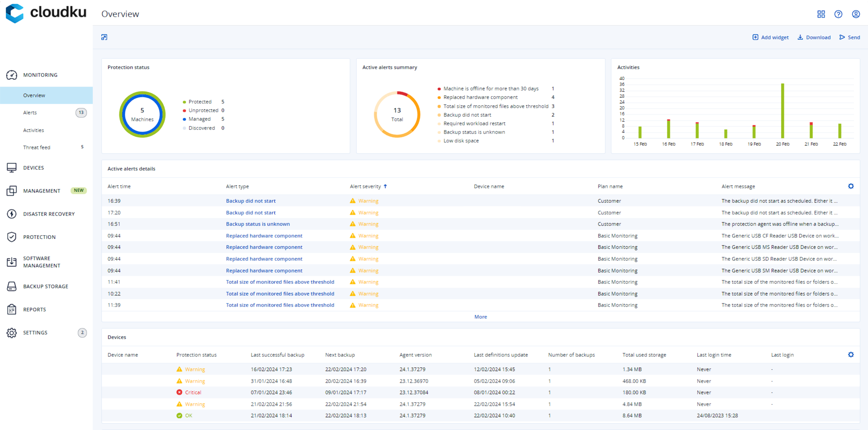
Task: Click the 20 Feb activities bar
Action: pyautogui.click(x=782, y=111)
